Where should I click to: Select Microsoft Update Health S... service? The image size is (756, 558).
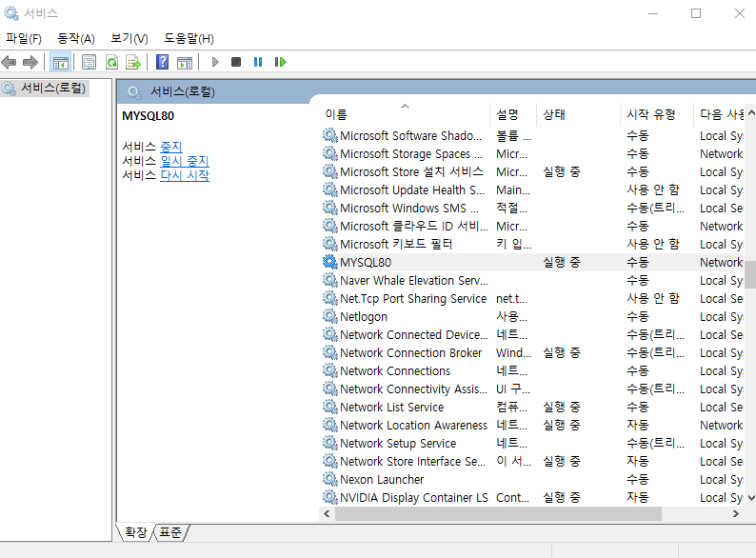533,190
